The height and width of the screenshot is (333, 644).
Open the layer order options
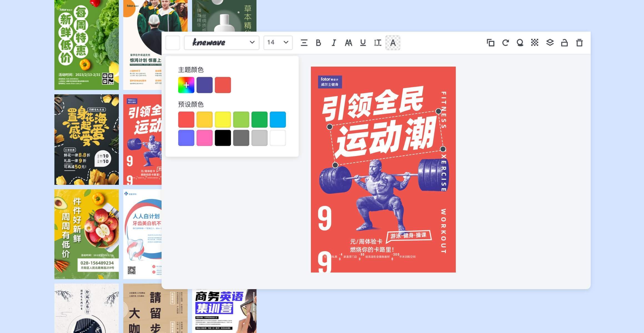pos(550,43)
